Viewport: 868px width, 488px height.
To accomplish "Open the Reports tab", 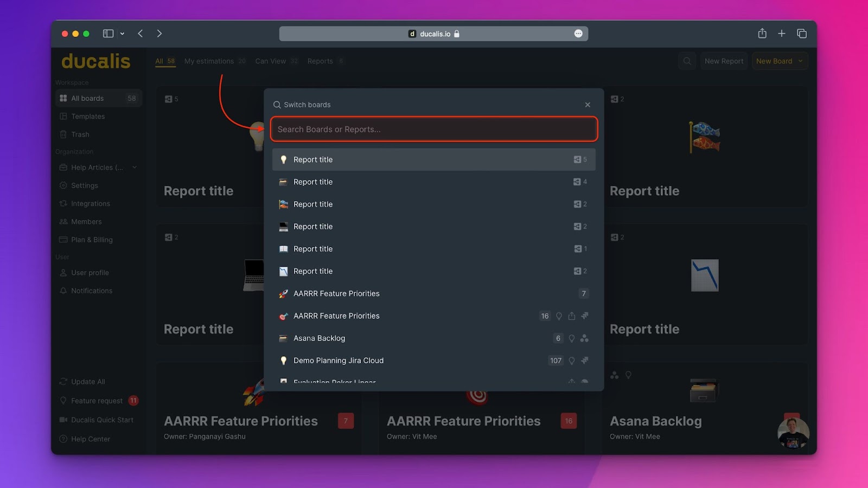I will pos(320,61).
